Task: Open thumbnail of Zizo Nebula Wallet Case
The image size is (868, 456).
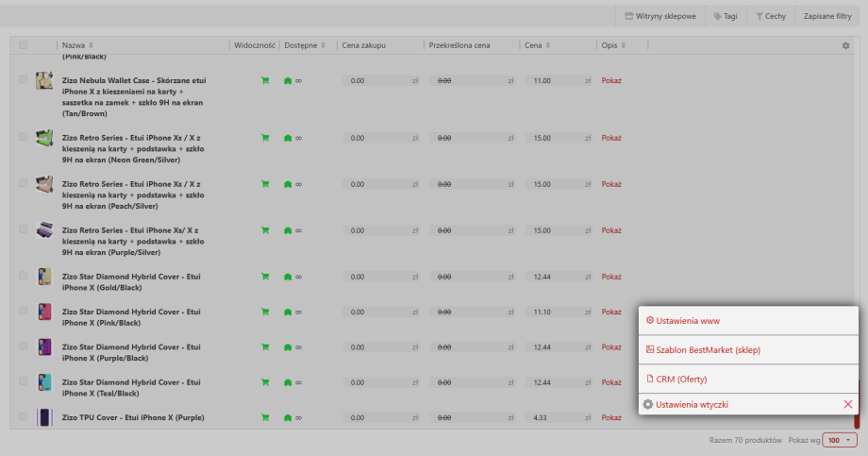Action: coord(44,80)
